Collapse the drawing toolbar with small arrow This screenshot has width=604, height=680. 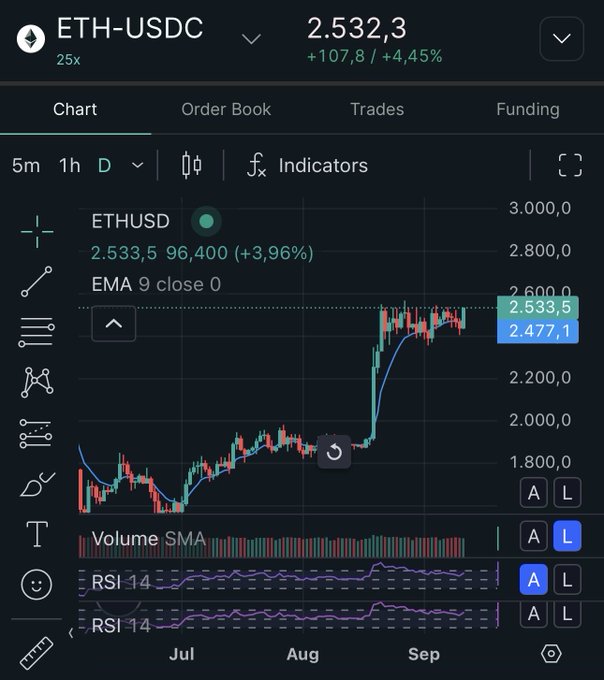pos(71,634)
